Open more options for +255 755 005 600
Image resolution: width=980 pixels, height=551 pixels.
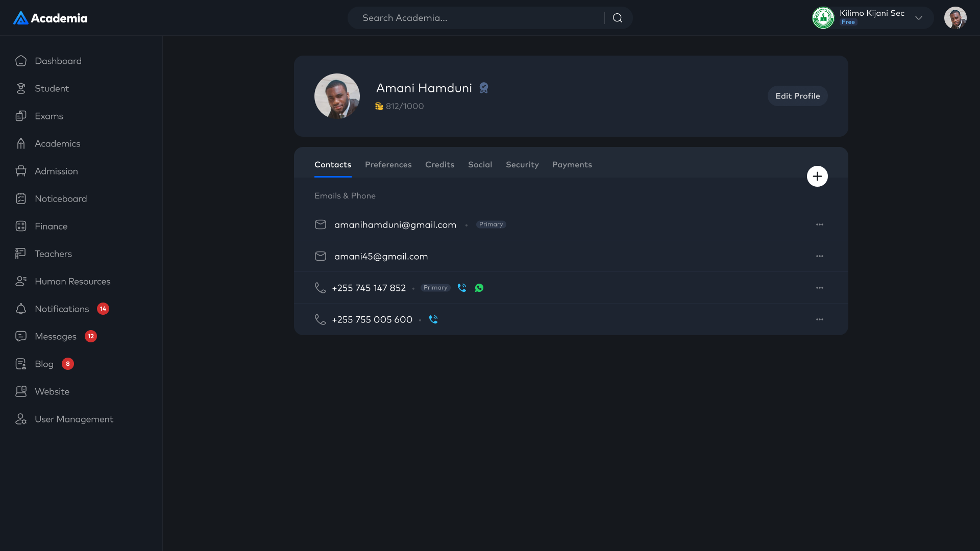click(819, 319)
